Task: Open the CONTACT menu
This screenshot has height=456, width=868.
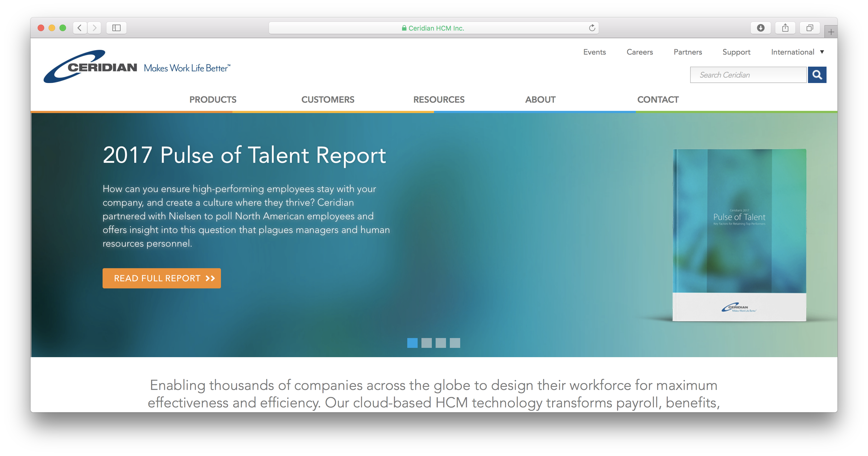Action: click(658, 99)
